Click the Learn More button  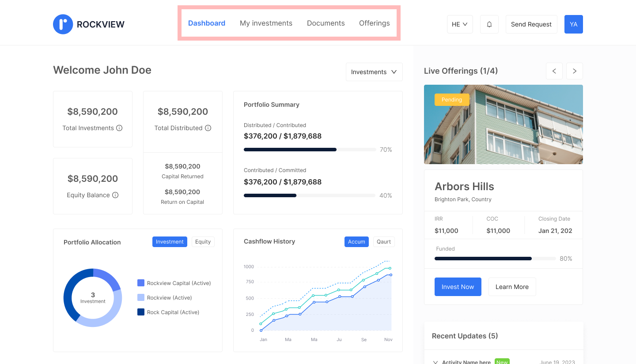(512, 287)
